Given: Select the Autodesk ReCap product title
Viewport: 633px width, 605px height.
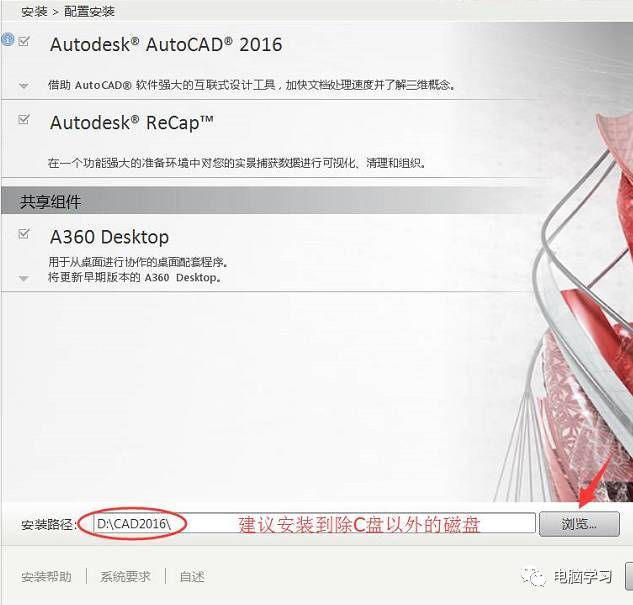Looking at the screenshot, I should 132,122.
